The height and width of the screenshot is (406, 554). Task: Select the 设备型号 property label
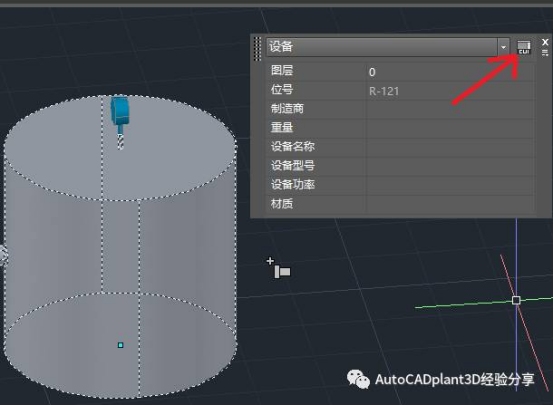coord(293,165)
